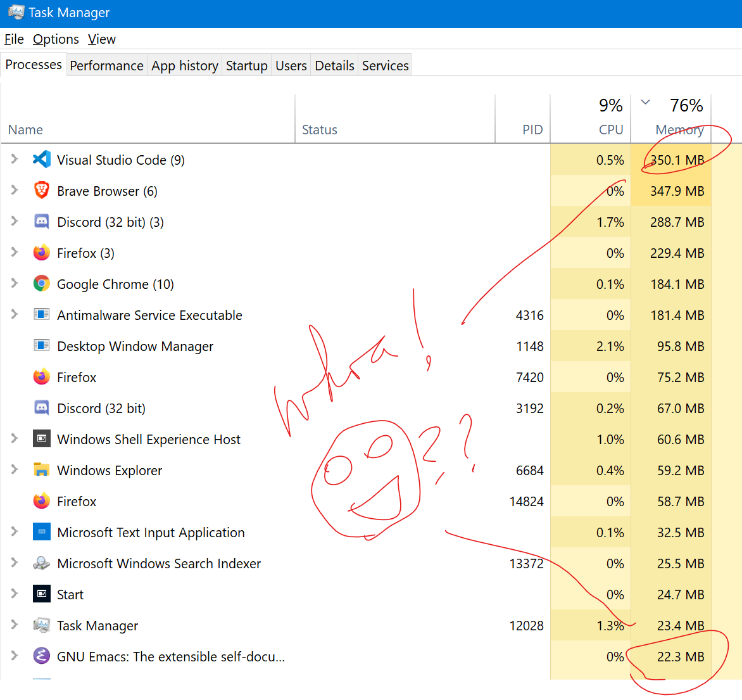Switch to the Services tab
The height and width of the screenshot is (700, 742).
click(x=385, y=65)
